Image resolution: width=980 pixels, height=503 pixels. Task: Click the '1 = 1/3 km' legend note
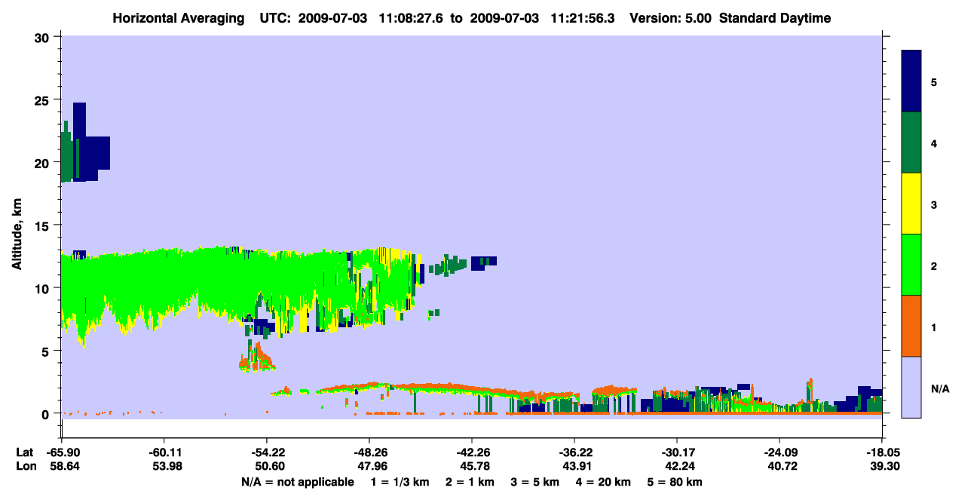(400, 482)
